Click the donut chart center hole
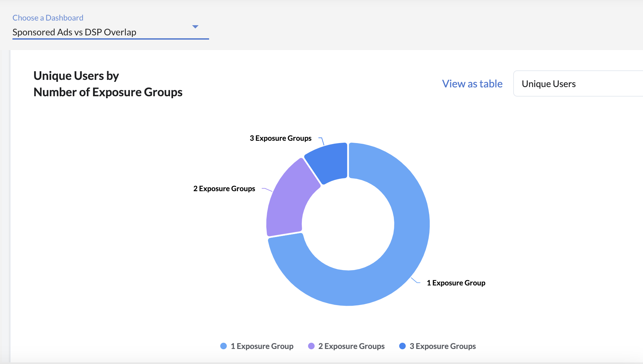 coord(348,224)
